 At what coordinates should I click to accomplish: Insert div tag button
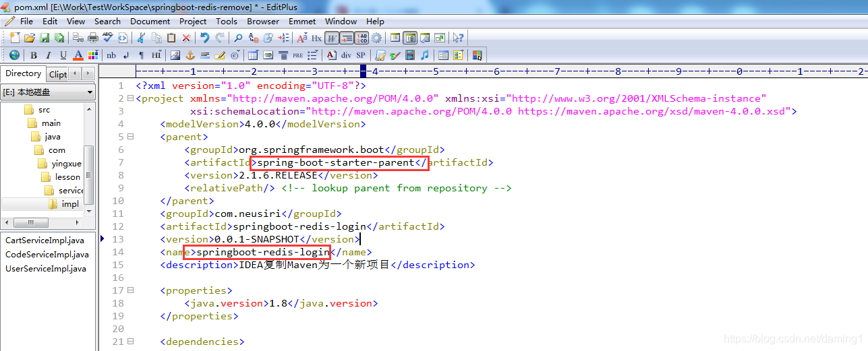(346, 55)
